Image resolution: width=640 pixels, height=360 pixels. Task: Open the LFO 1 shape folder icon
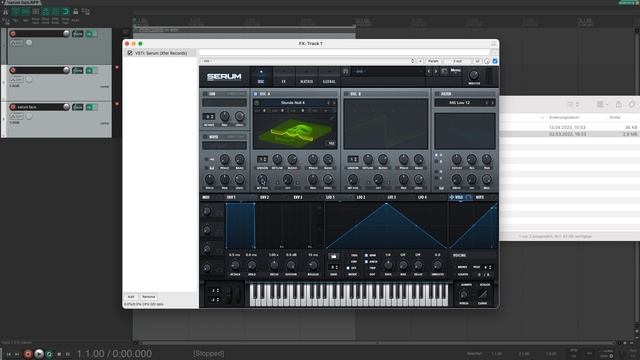[333, 256]
